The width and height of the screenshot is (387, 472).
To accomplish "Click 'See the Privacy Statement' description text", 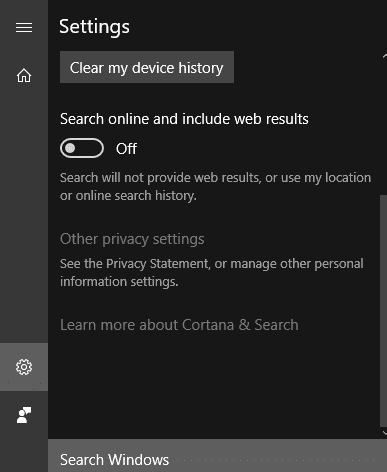I will pos(212,273).
